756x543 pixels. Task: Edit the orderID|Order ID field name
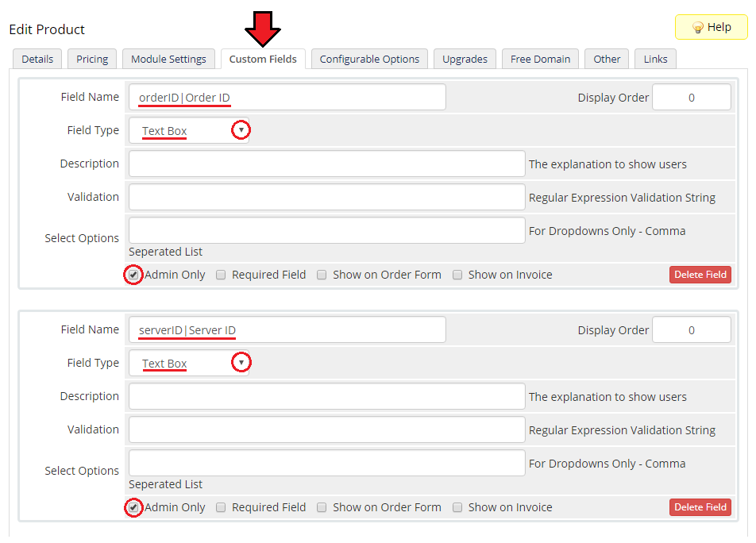(287, 98)
